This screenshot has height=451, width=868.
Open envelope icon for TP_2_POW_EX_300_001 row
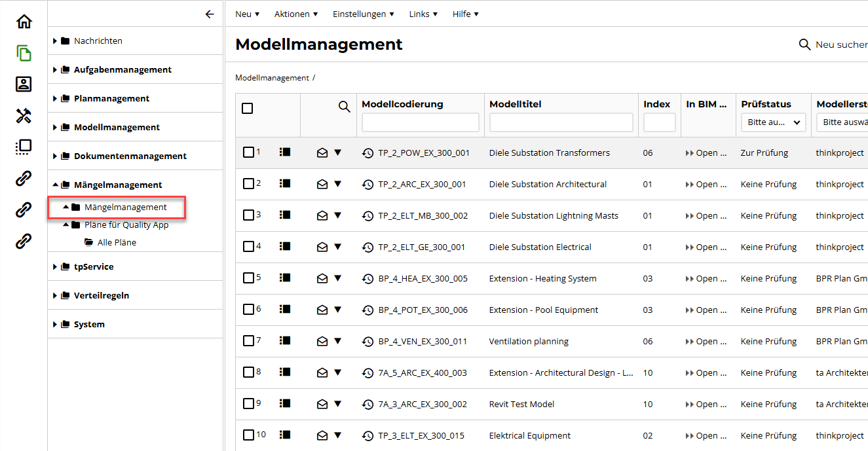pyautogui.click(x=322, y=153)
